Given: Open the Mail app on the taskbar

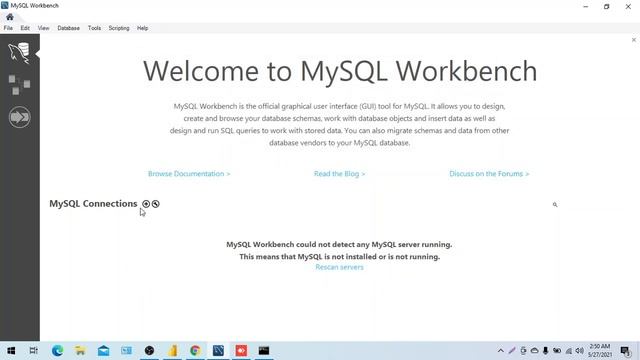Looking at the screenshot, I should (103, 351).
